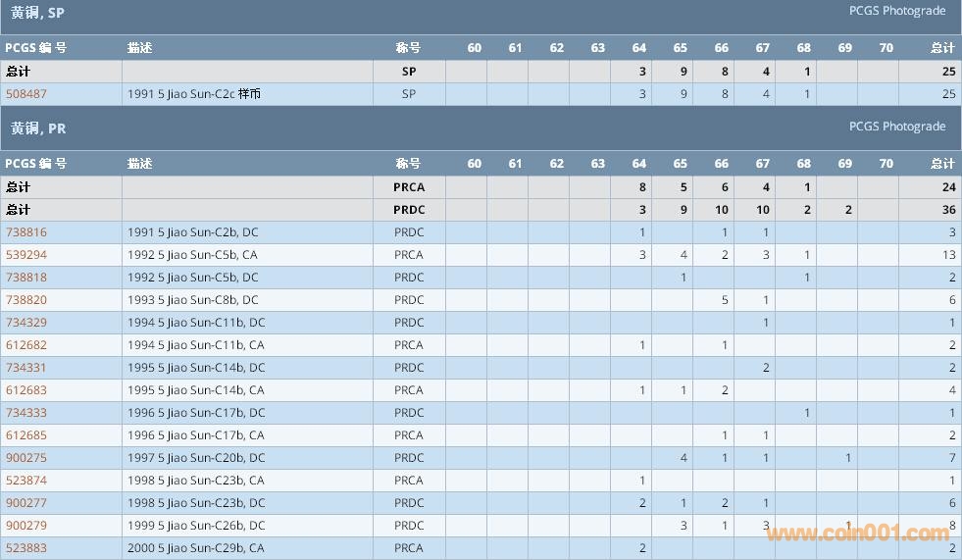Open entry 734329 for 1994 5 Jiao
Viewport: 962px width, 560px height.
click(26, 323)
